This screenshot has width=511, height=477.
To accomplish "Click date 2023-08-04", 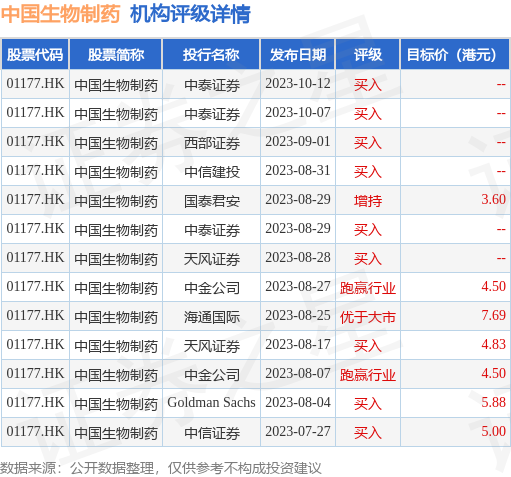I will pyautogui.click(x=298, y=403).
